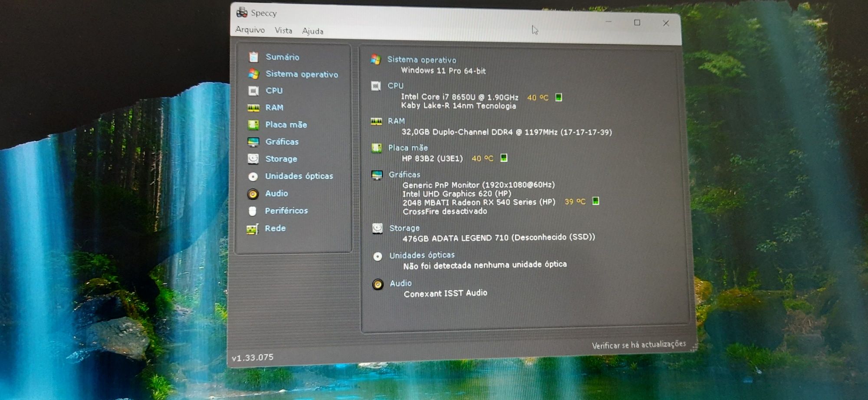868x400 pixels.
Task: Minimize the Speccy window
Action: (608, 22)
